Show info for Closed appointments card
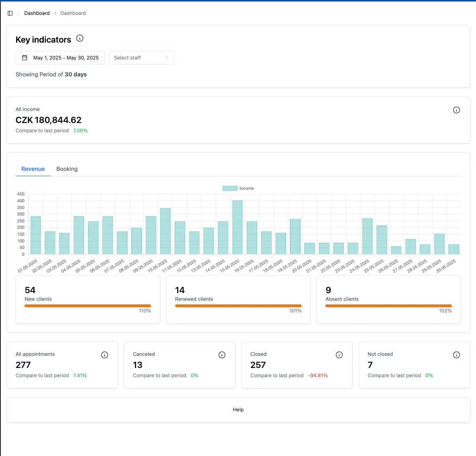The image size is (476, 456). 339,355
